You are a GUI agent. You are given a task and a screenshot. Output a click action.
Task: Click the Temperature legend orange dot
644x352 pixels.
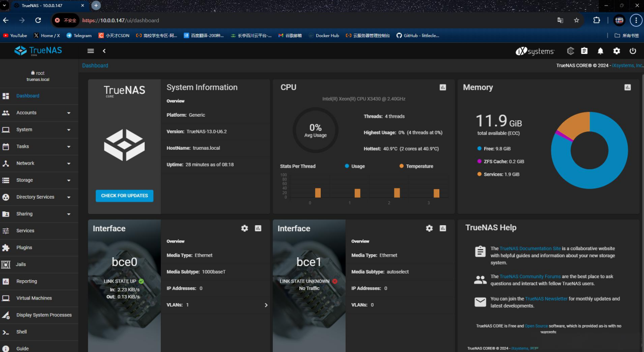tap(402, 166)
